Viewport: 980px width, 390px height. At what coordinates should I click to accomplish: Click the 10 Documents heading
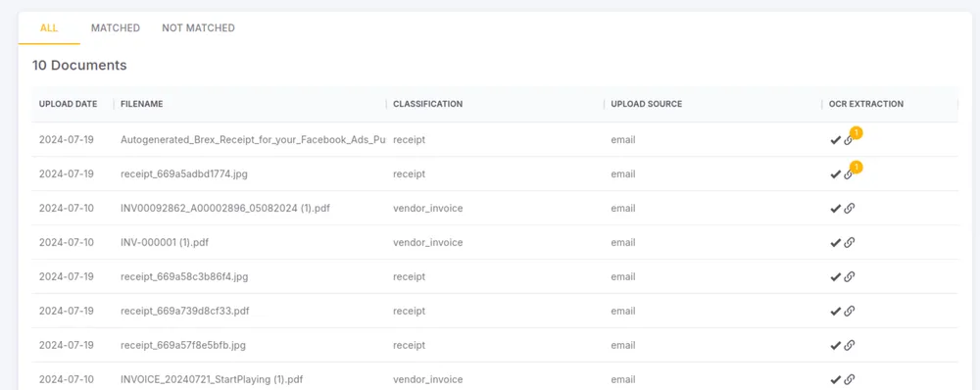tap(79, 65)
